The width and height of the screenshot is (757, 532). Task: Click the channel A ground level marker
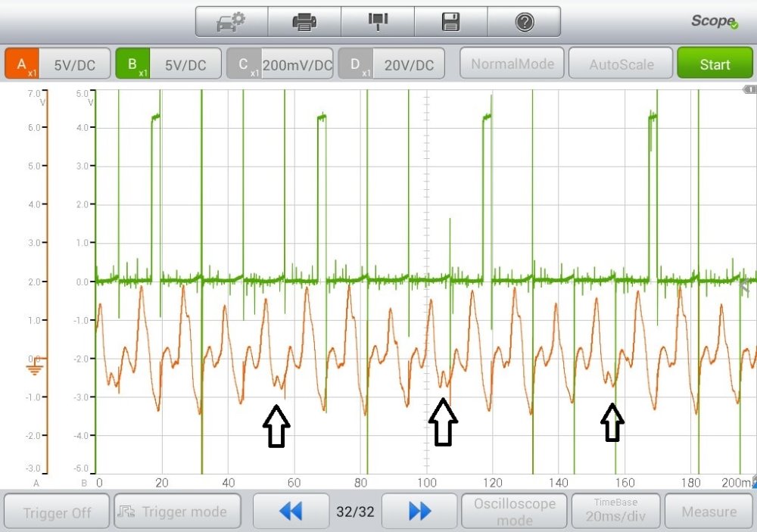tap(35, 367)
